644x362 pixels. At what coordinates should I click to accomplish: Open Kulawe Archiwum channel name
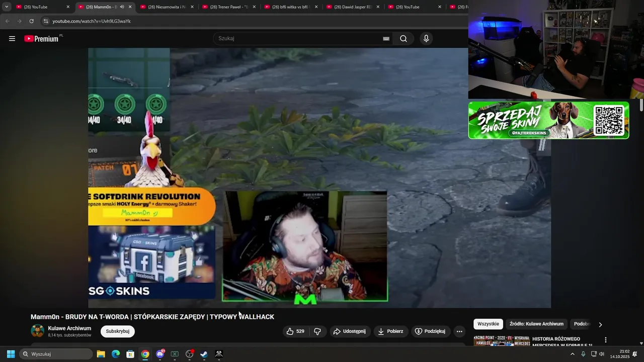click(x=69, y=328)
